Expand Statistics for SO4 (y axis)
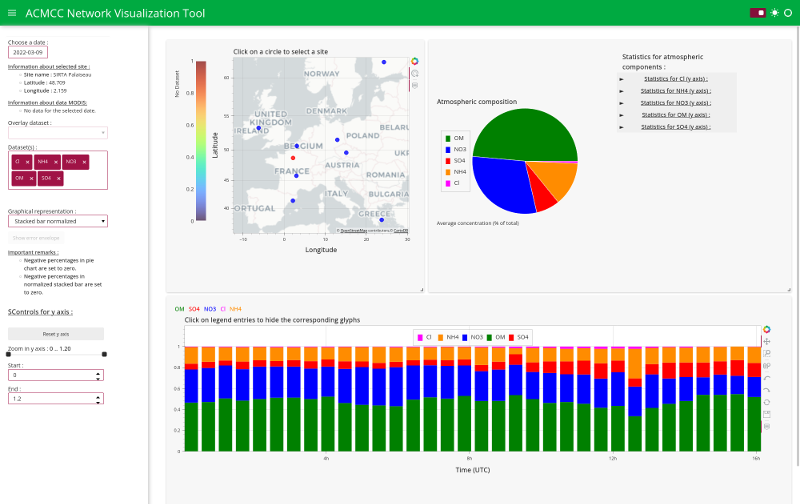Image resolution: width=800 pixels, height=504 pixels. point(676,127)
